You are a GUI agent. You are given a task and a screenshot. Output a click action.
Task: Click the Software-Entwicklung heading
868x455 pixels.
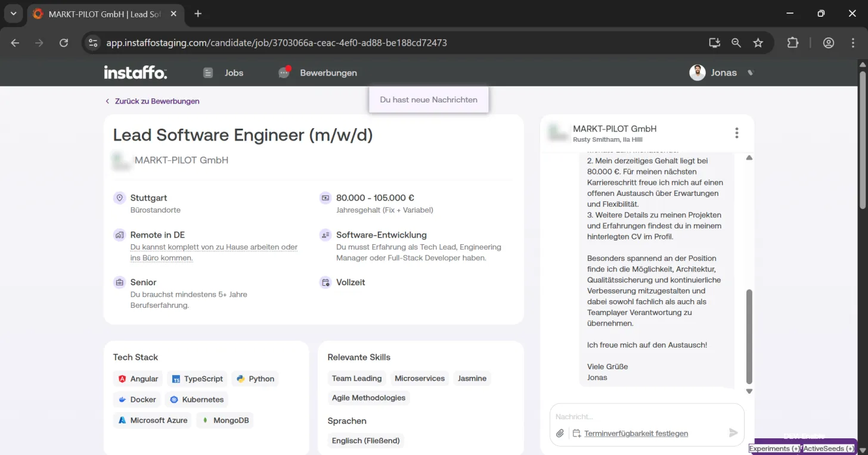pyautogui.click(x=382, y=235)
